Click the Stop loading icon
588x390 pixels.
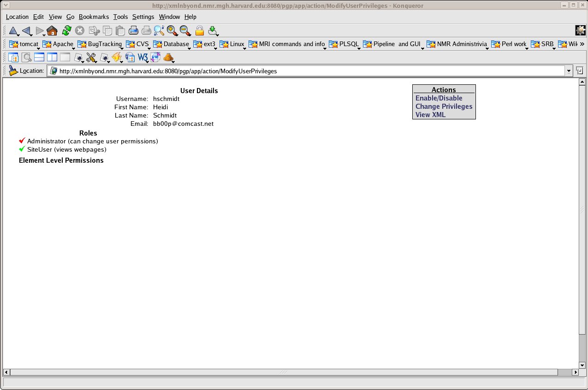pyautogui.click(x=80, y=31)
